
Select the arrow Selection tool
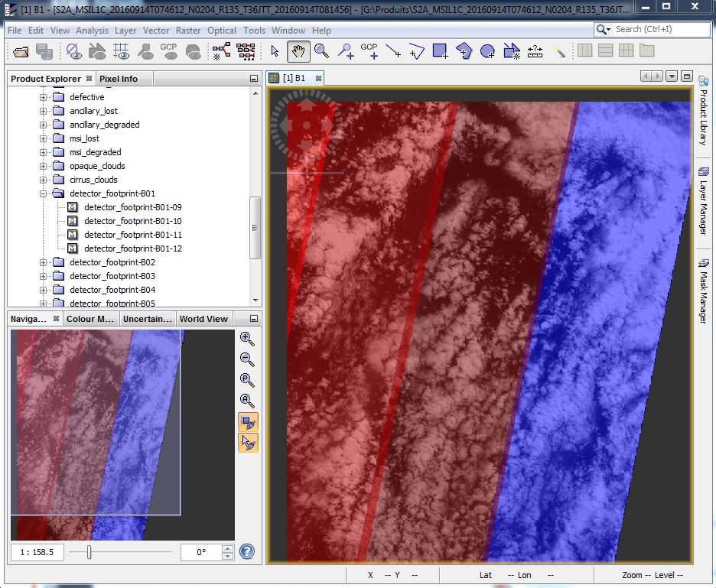click(275, 51)
